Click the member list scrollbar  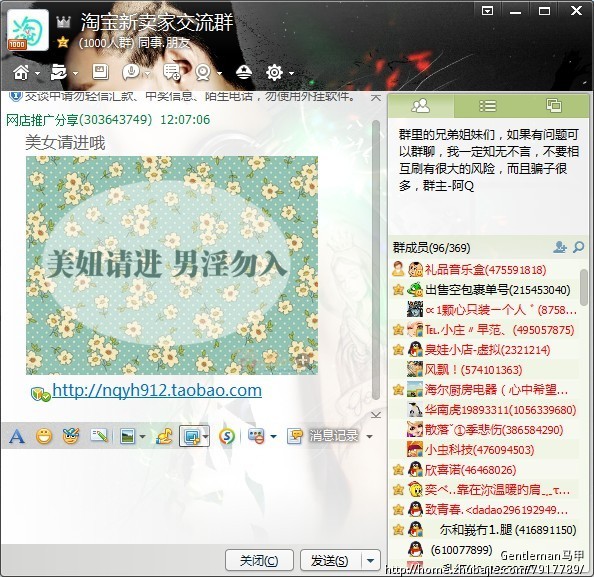pyautogui.click(x=584, y=287)
